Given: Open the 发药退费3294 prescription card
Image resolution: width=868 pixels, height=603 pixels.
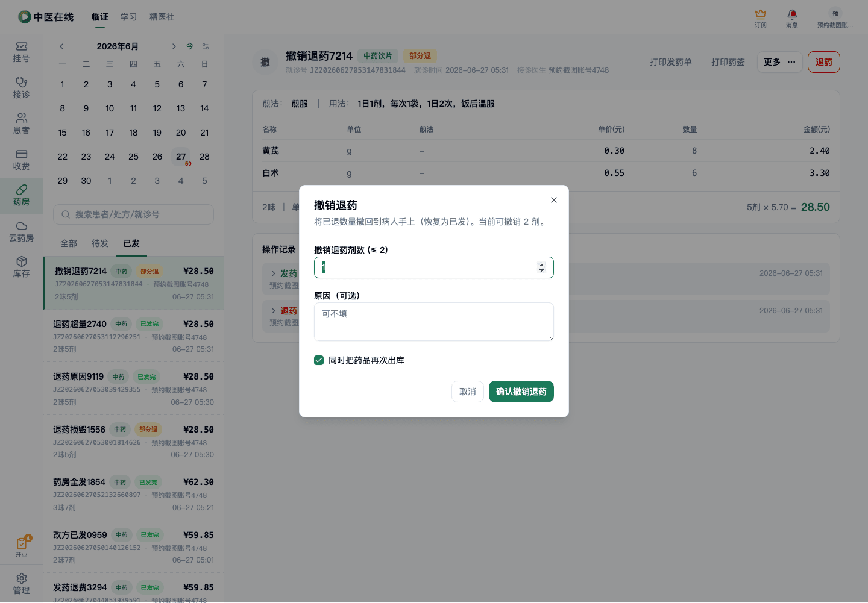Looking at the screenshot, I should click(134, 588).
